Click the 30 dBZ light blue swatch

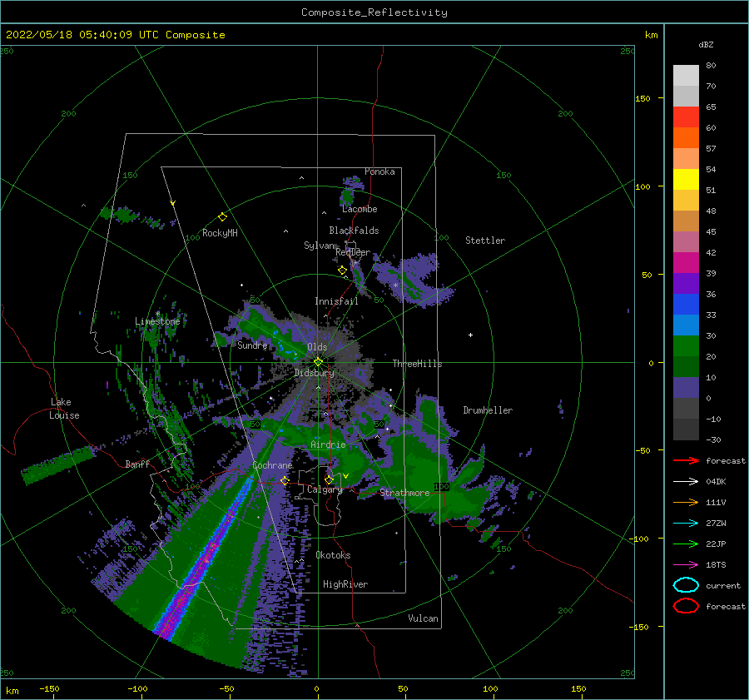(686, 325)
